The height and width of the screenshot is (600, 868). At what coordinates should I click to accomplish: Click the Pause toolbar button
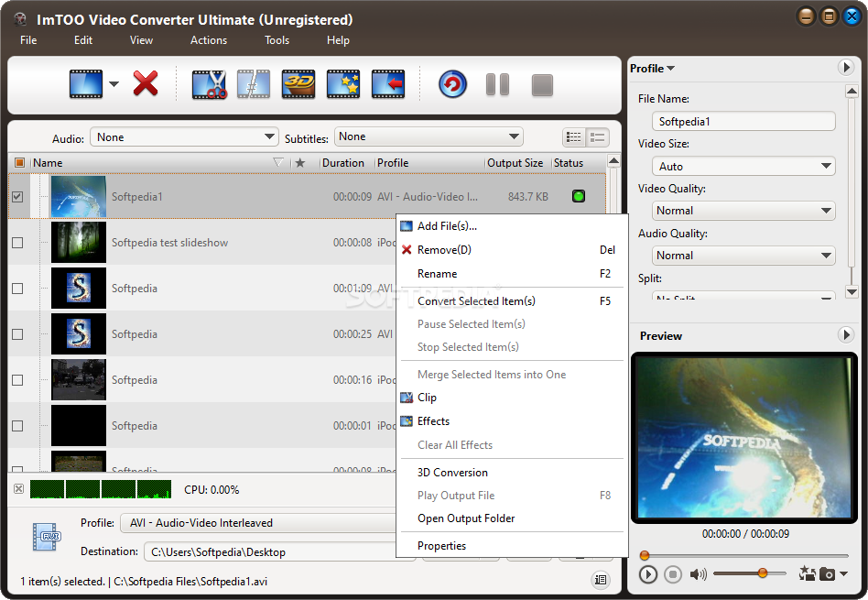click(497, 85)
